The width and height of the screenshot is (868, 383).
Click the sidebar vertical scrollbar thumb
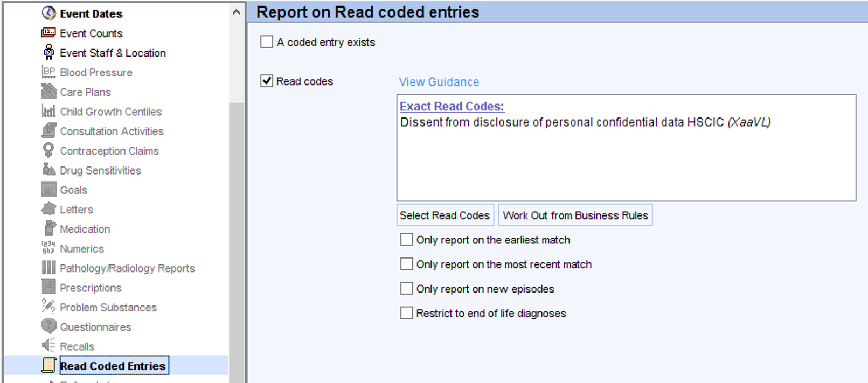coord(236,242)
